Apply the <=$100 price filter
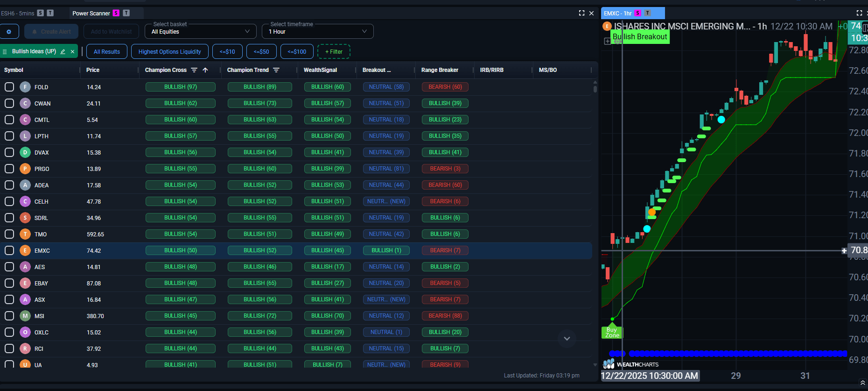 297,51
